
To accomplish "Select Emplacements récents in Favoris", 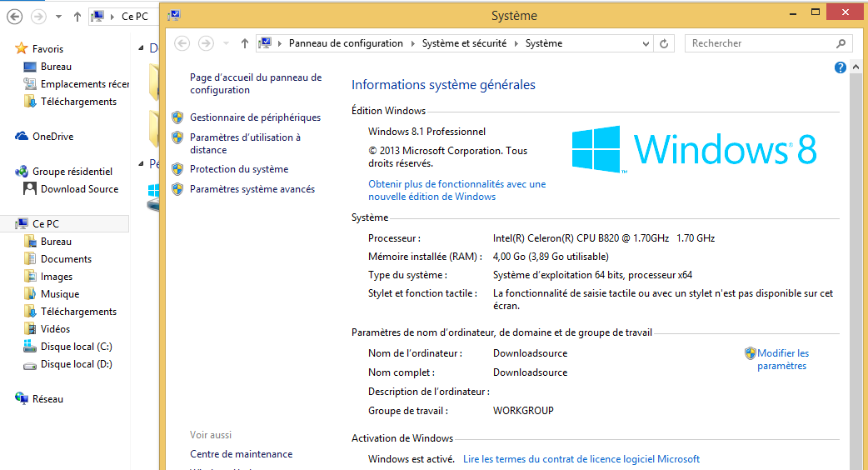I will (85, 83).
